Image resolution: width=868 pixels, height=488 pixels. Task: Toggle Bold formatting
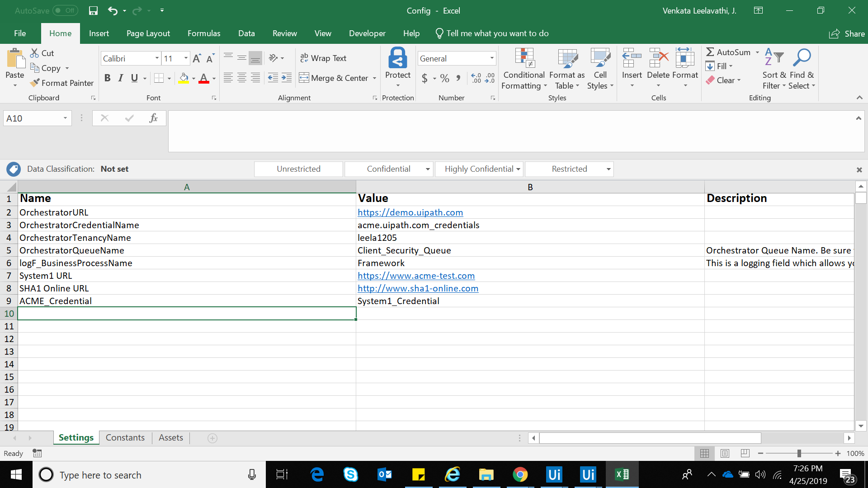point(107,78)
